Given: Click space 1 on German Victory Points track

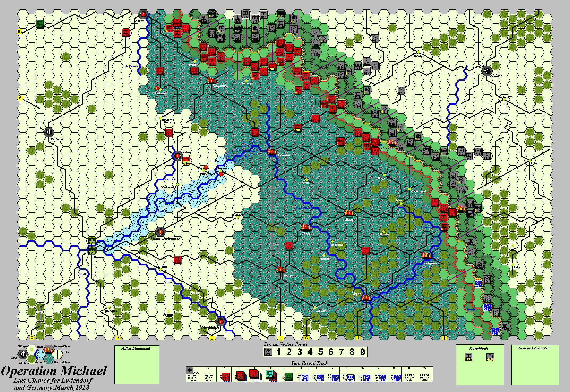Looking at the screenshot, I should [x=278, y=352].
